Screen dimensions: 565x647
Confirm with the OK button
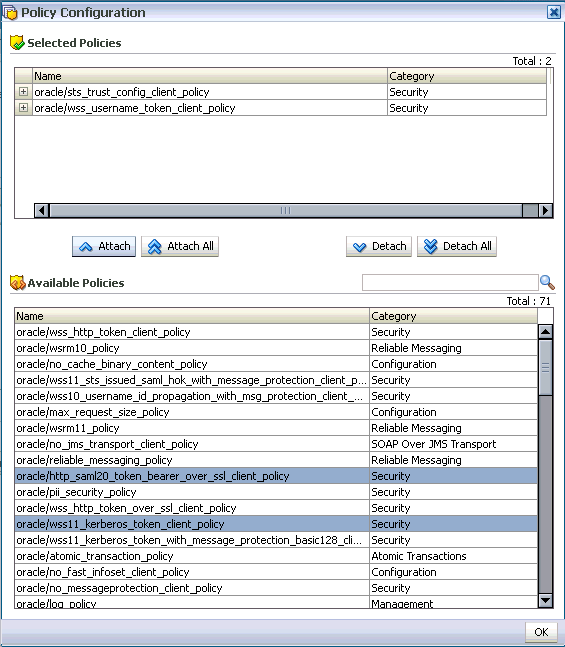click(541, 632)
